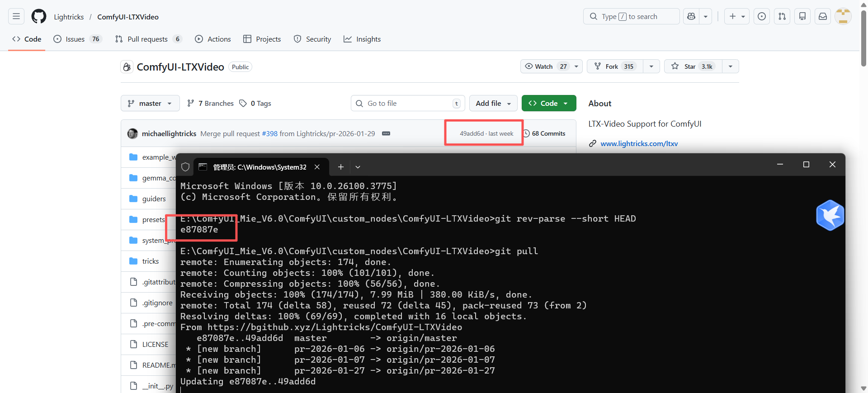Expand the Star lists dropdown arrow
Image resolution: width=868 pixels, height=393 pixels.
731,66
